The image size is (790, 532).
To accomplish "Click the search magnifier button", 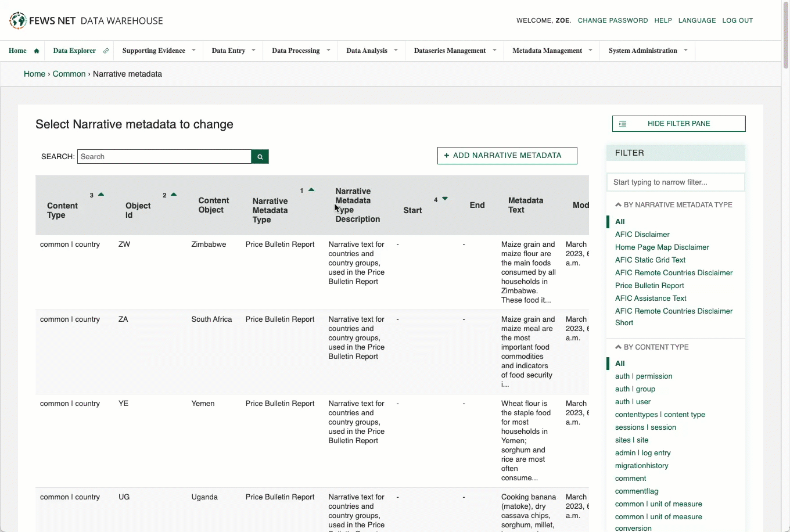I will (260, 156).
